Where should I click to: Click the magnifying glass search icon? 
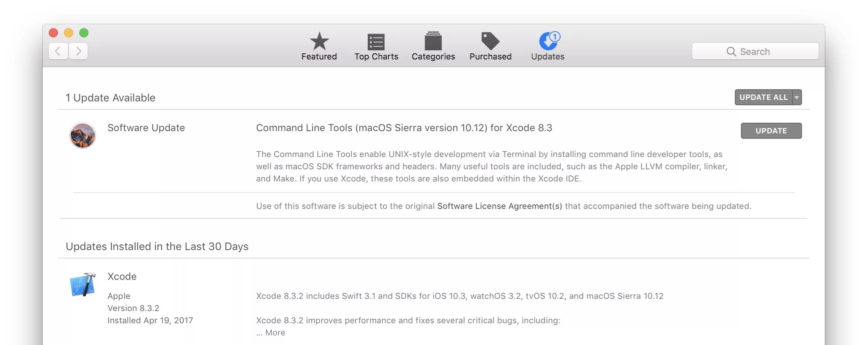[x=731, y=51]
